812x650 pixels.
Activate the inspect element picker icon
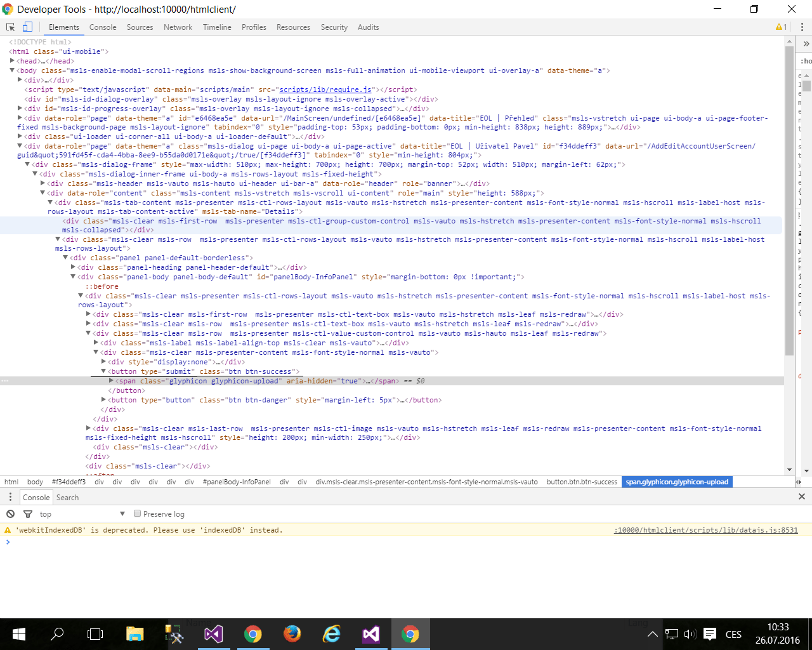click(x=11, y=27)
